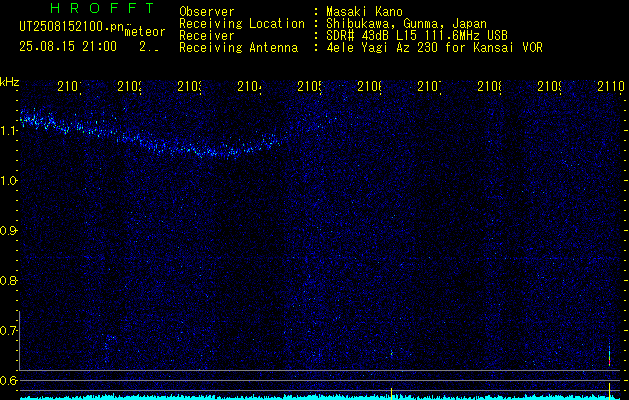629x400 pixels.
Task: Click the 0.6 frequency axis label
Action: pyautogui.click(x=8, y=380)
